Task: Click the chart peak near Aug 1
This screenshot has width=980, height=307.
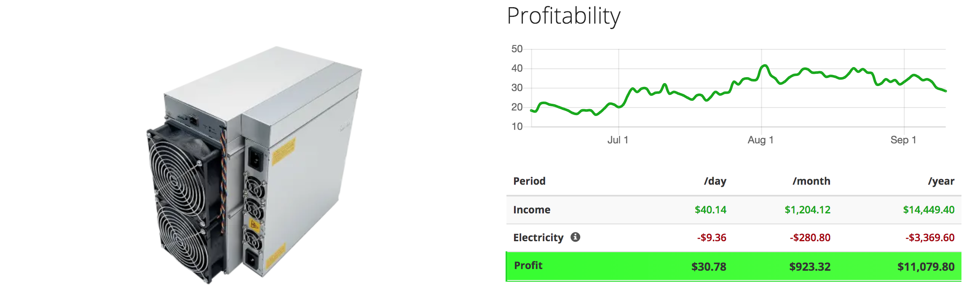Action: click(764, 66)
